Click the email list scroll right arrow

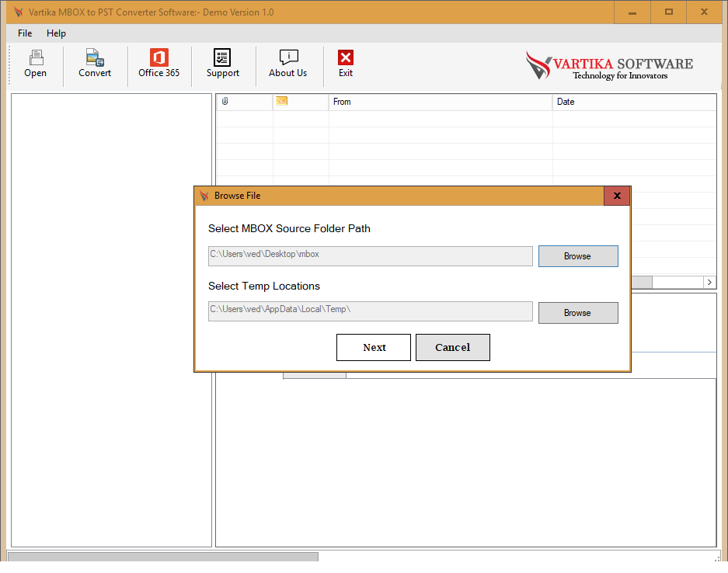point(709,282)
